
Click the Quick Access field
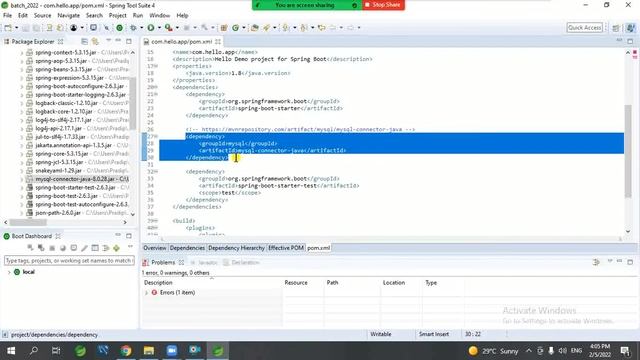584,28
